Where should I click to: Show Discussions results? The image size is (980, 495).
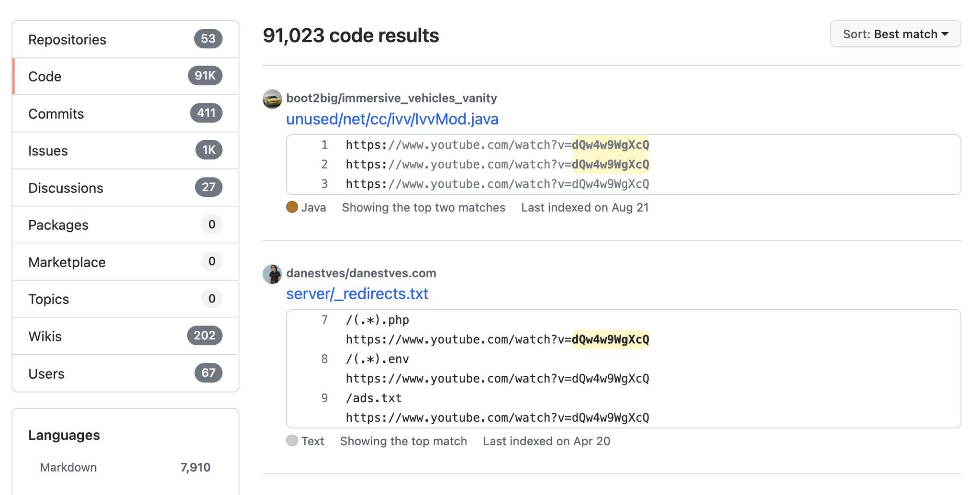click(125, 188)
